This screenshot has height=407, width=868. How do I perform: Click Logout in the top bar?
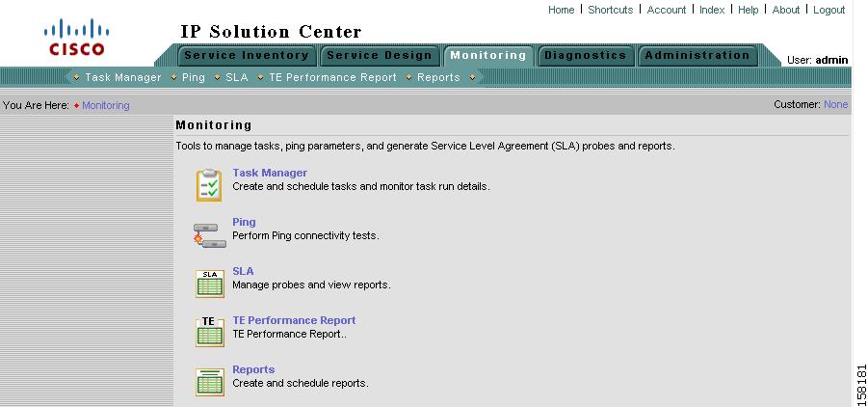(829, 10)
